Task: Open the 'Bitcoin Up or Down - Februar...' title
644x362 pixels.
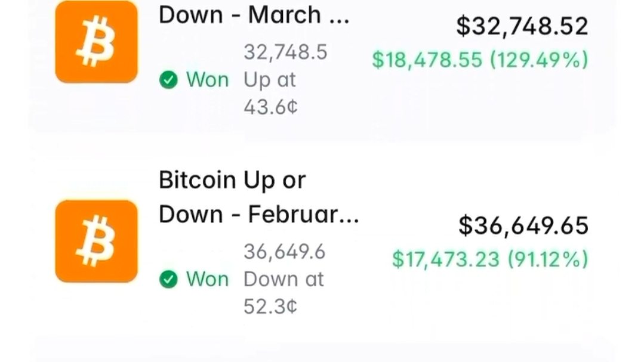Action: tap(259, 197)
